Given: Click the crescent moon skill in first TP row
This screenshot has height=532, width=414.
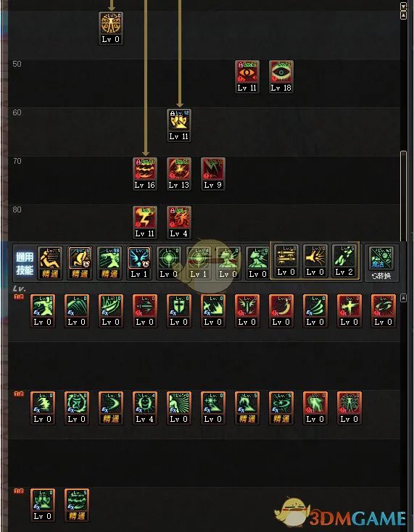Looking at the screenshot, I should tap(281, 311).
